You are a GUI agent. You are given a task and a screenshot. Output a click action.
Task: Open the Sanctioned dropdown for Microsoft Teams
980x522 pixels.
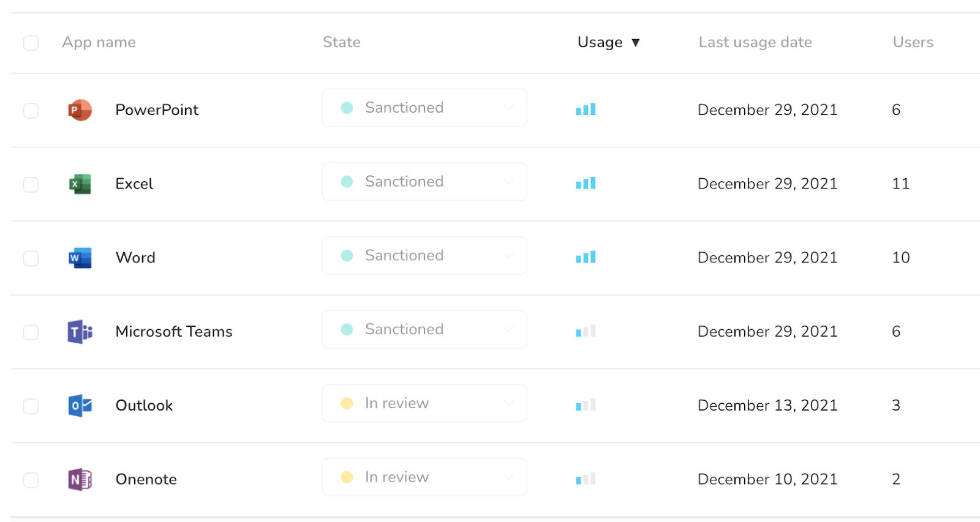tap(424, 329)
